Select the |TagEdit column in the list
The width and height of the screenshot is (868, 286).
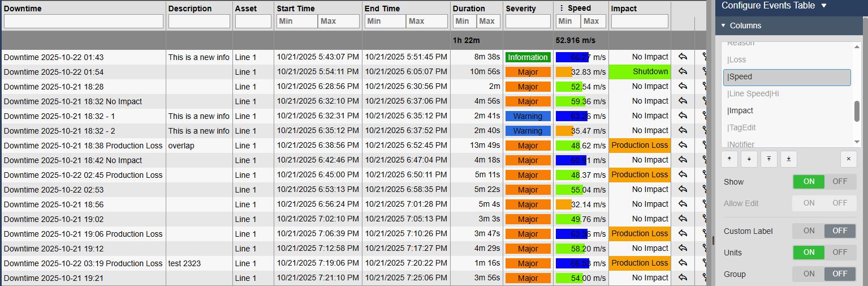pos(787,127)
